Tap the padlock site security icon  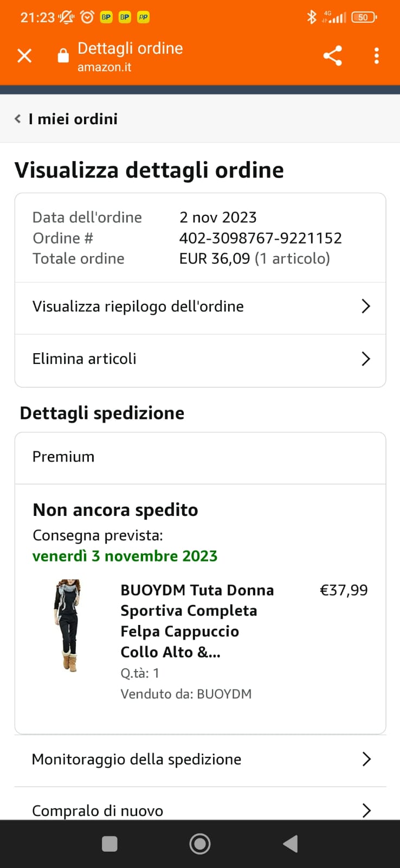pyautogui.click(x=63, y=56)
